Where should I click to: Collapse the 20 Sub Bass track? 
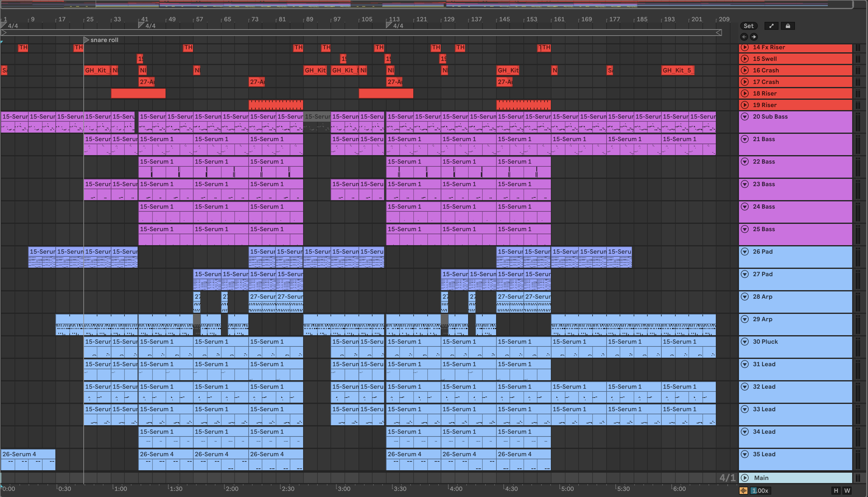[745, 117]
